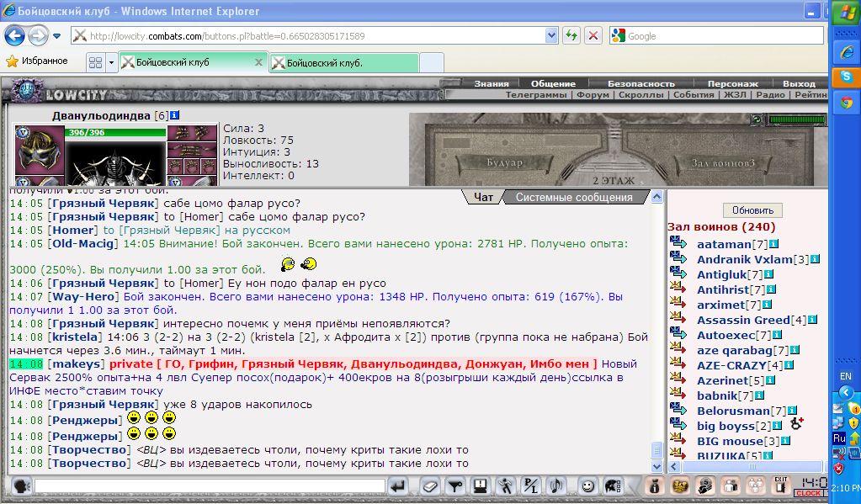The image size is (861, 504).
Task: Open the money bag icon
Action: [654, 485]
